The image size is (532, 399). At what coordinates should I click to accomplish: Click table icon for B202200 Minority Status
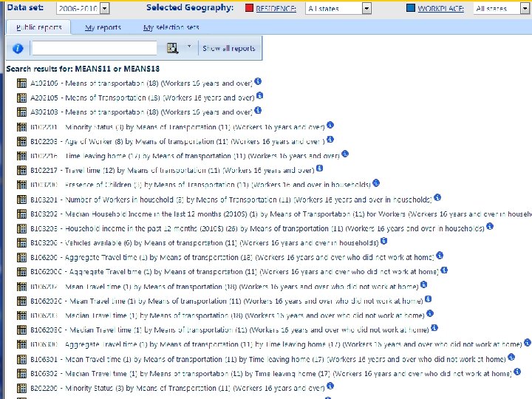[21, 388]
